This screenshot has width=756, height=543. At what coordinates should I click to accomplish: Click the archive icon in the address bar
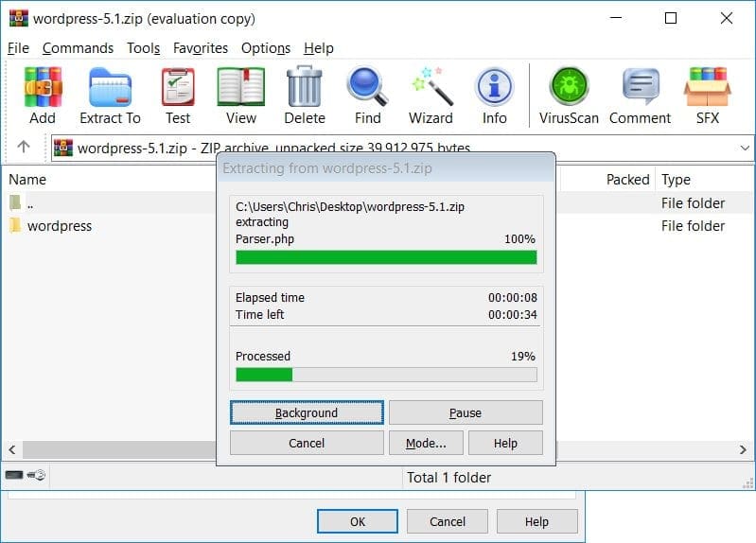point(63,148)
